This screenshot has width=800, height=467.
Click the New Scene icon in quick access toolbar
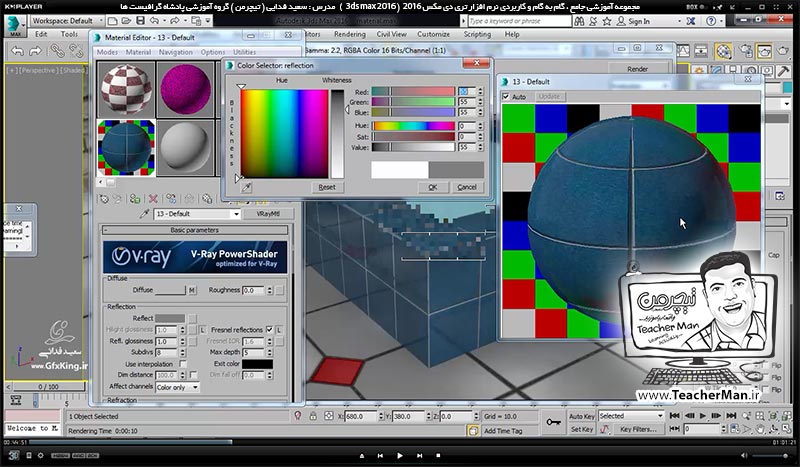113,21
